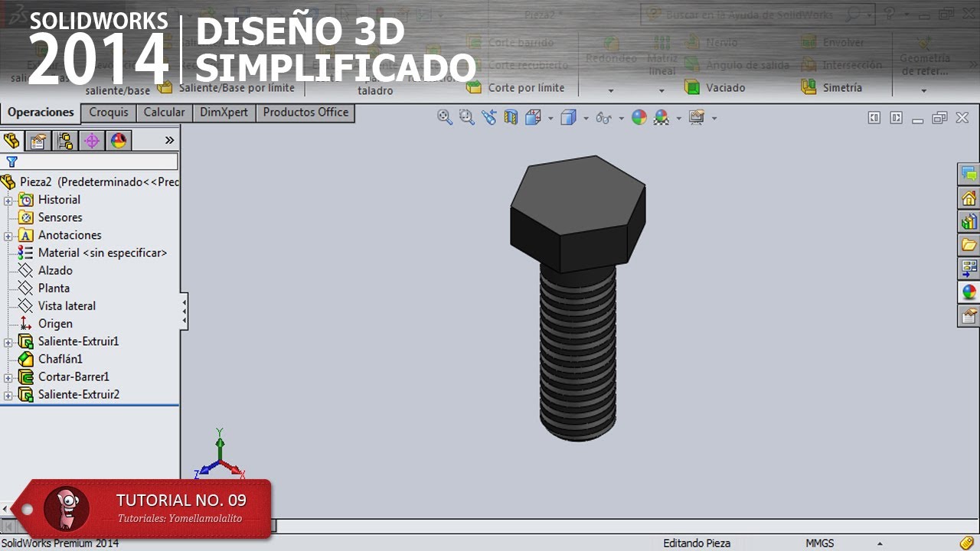The height and width of the screenshot is (551, 980).
Task: Expand the Saliente-Extruir2 feature
Action: click(x=8, y=395)
